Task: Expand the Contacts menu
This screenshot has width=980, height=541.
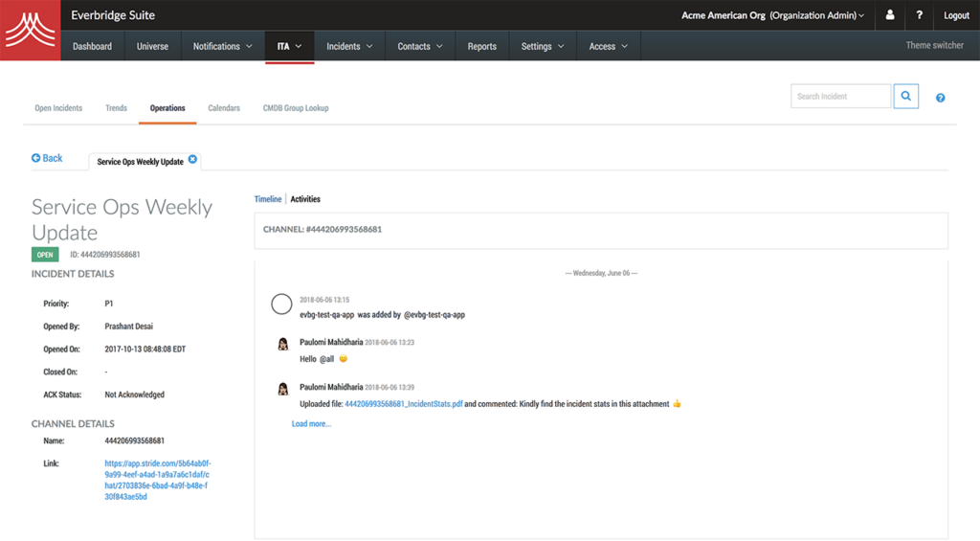Action: (x=420, y=46)
